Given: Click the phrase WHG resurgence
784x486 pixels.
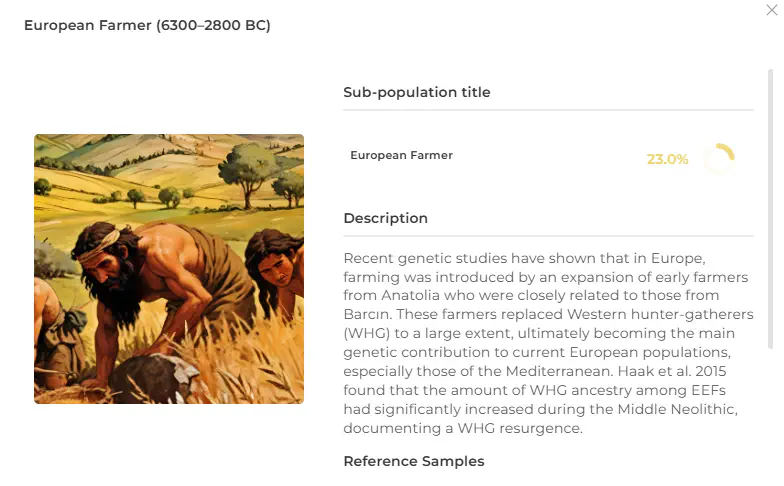Looking at the screenshot, I should tap(515, 428).
